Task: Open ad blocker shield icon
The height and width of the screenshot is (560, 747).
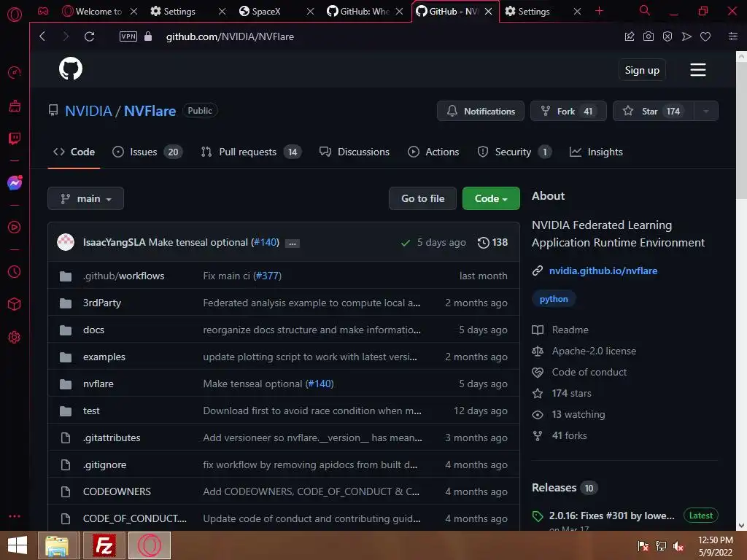Action: pyautogui.click(x=667, y=36)
